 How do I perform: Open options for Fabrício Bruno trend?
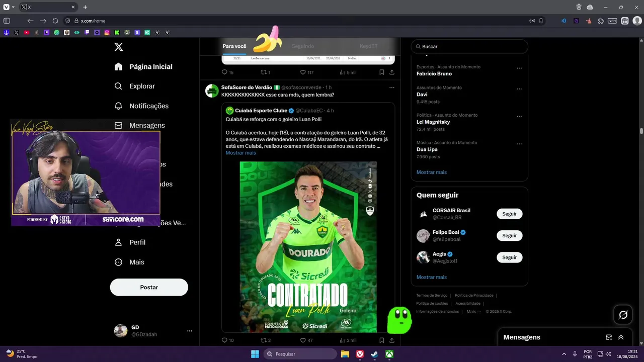pos(519,68)
